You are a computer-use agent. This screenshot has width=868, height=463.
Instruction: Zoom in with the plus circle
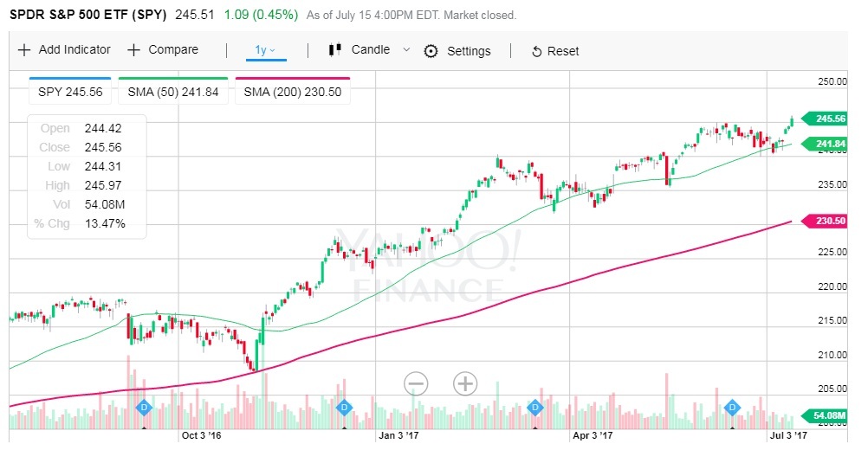coord(466,383)
